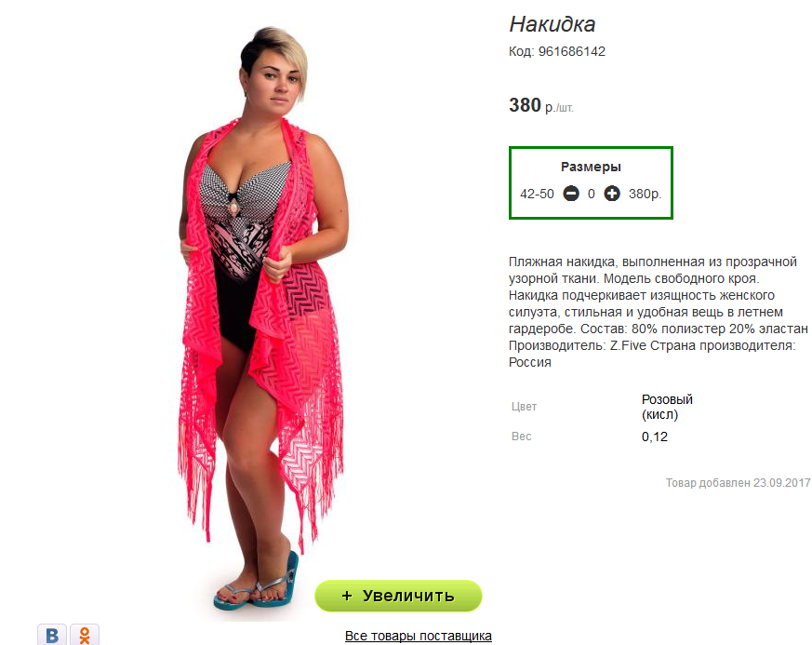Decrease quantity with the minus icon
The image size is (812, 645).
click(571, 194)
